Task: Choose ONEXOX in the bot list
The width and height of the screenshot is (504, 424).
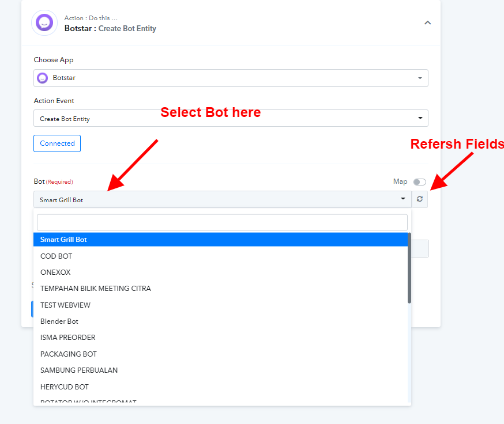Action: (220, 272)
